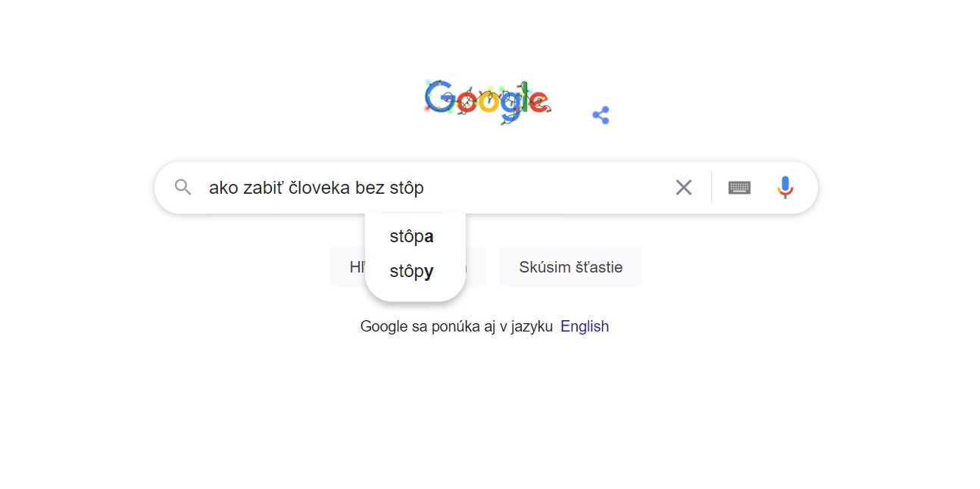
Task: Click the partially hidden Google search button
Action: point(349,267)
